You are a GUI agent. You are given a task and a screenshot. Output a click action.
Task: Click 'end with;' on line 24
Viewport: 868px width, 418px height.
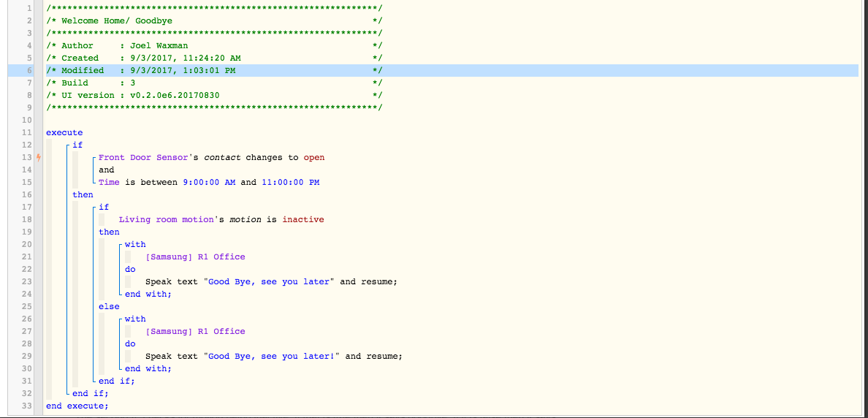point(148,294)
